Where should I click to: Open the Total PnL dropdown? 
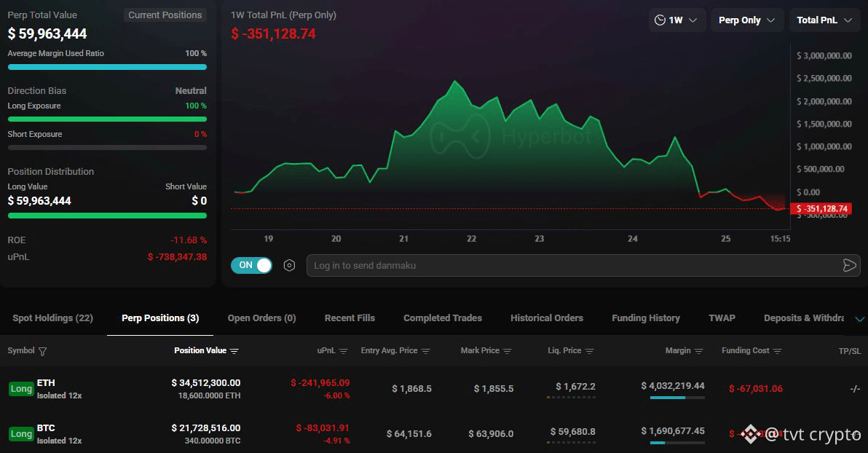pos(824,20)
